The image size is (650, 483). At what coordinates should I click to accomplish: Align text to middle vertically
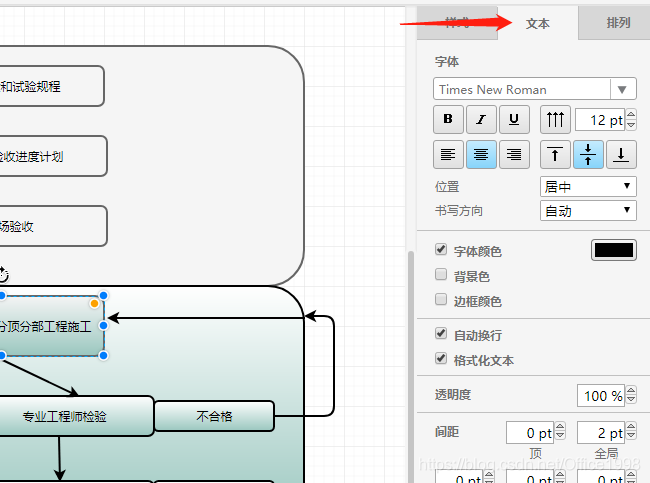pos(588,155)
